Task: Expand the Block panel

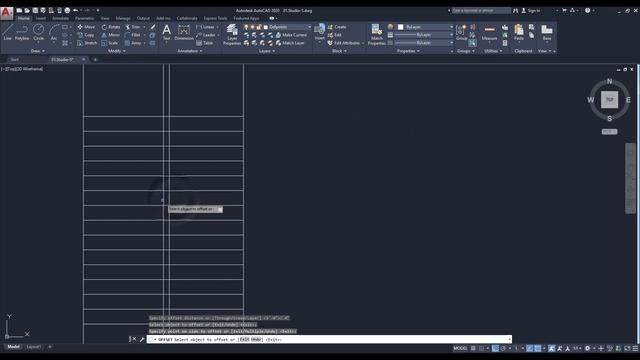Action: point(339,51)
